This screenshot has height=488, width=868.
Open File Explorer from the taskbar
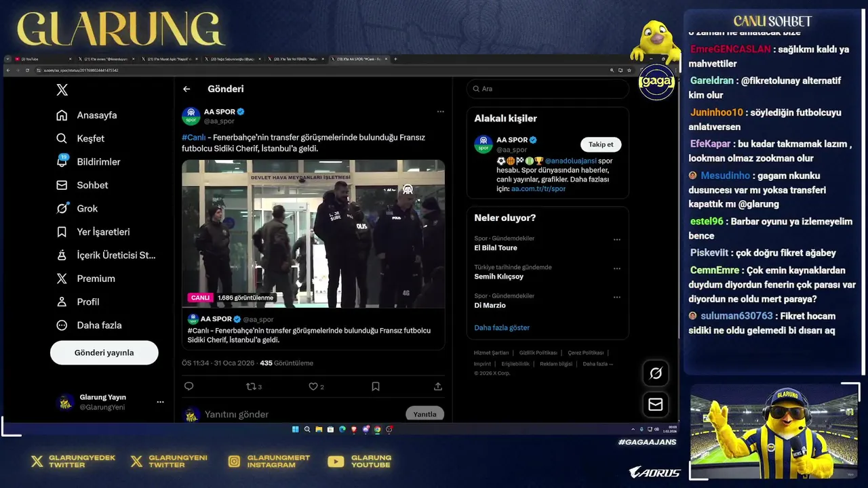319,429
